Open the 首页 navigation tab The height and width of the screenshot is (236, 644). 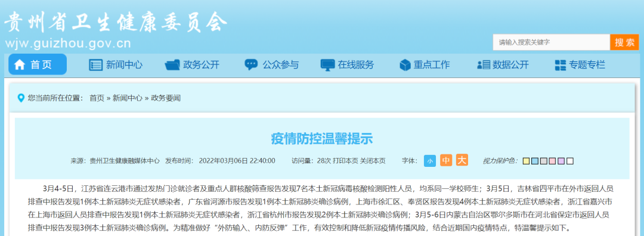[x=38, y=64]
